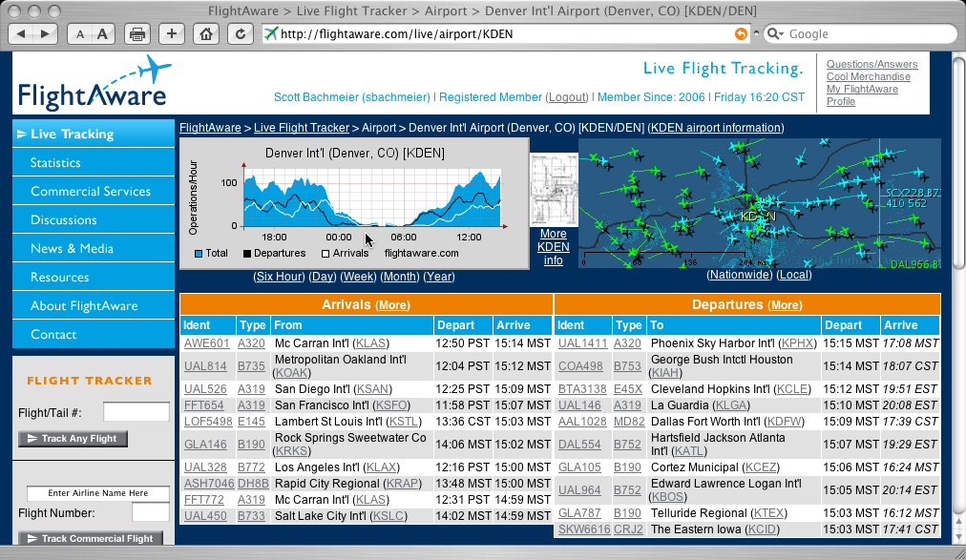Viewport: 966px width, 560px height.
Task: Open the Contact sidebar item
Action: 94,334
